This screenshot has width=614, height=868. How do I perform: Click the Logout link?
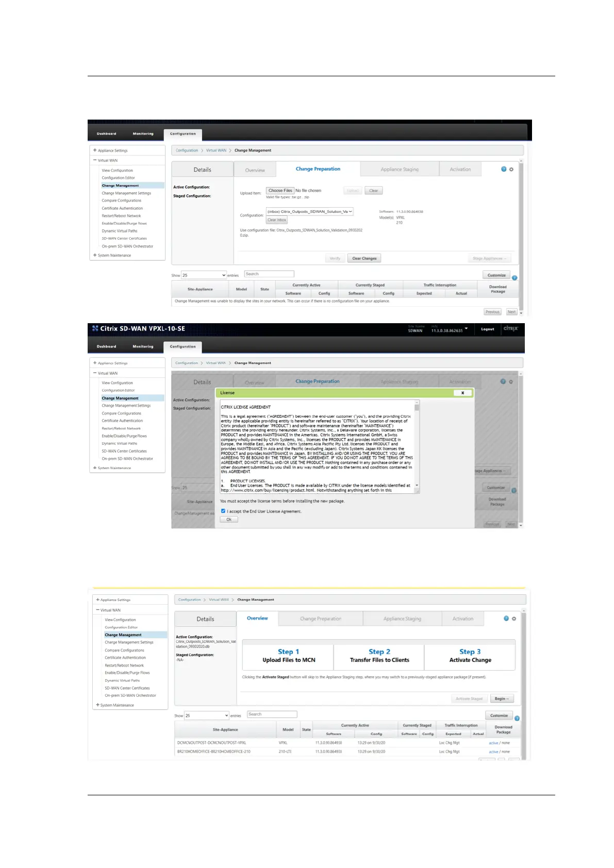click(x=488, y=329)
